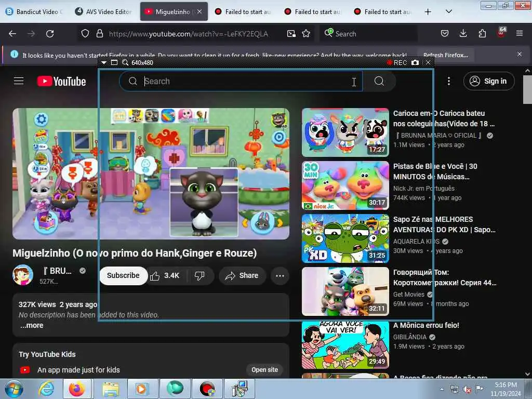Open a new tab with plus button
The width and height of the screenshot is (532, 399).
(428, 11)
